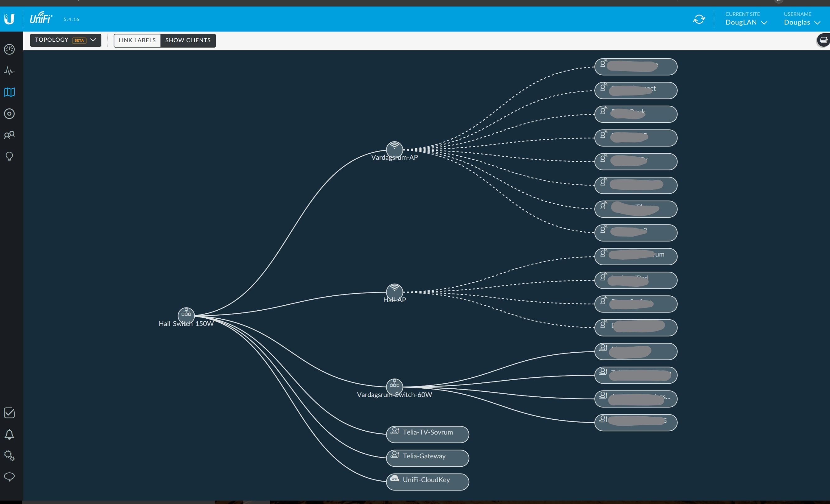This screenshot has width=830, height=504.
Task: Open the Douglas username menu
Action: click(x=802, y=22)
